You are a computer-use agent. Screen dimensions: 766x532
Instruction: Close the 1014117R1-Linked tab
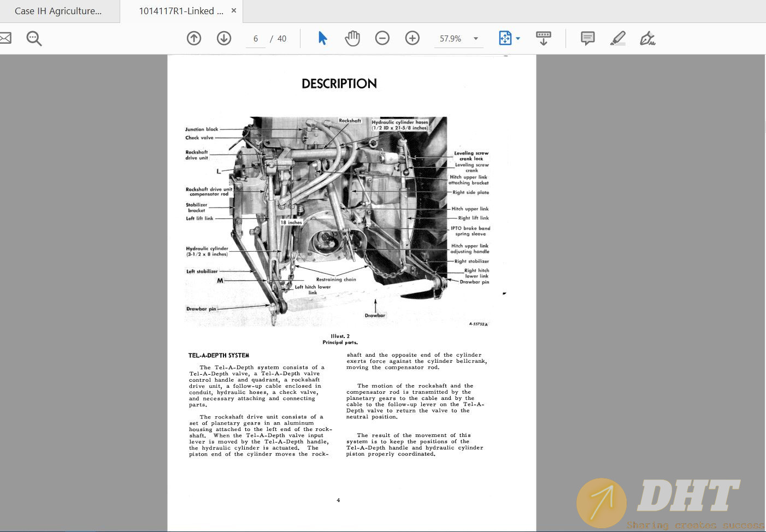coord(234,10)
